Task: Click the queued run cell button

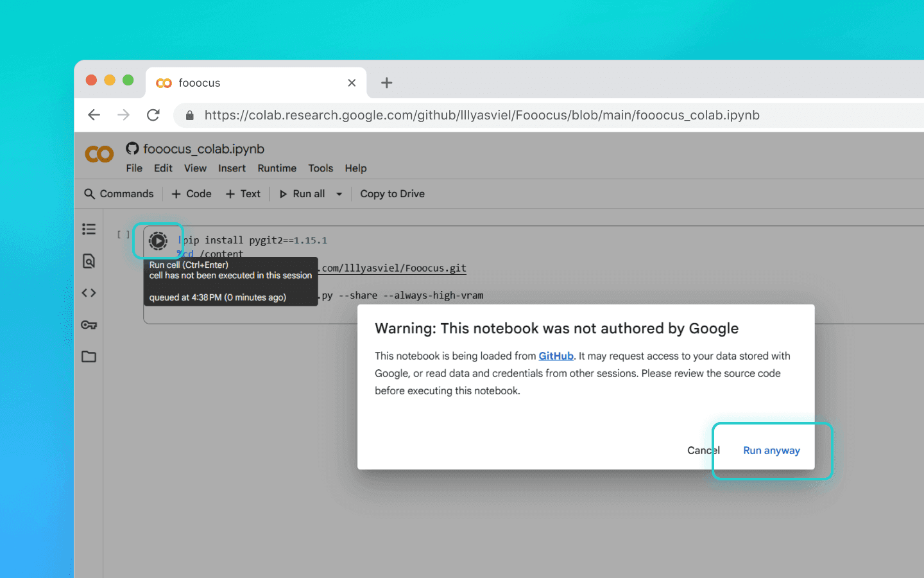Action: point(158,241)
